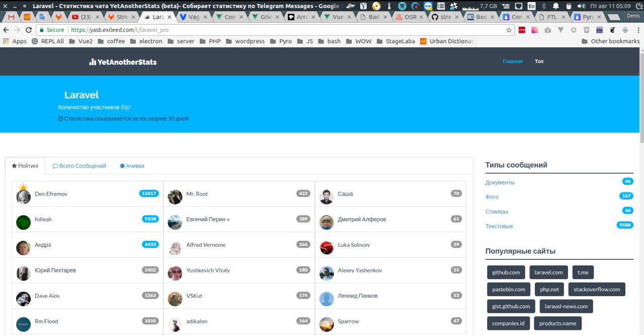Open the WOW bookmarks folder

358,41
